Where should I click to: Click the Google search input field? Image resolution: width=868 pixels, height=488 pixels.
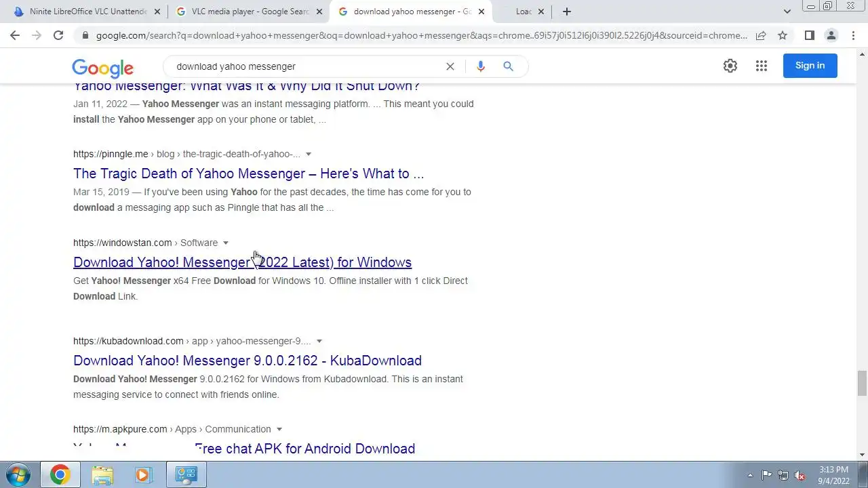305,66
